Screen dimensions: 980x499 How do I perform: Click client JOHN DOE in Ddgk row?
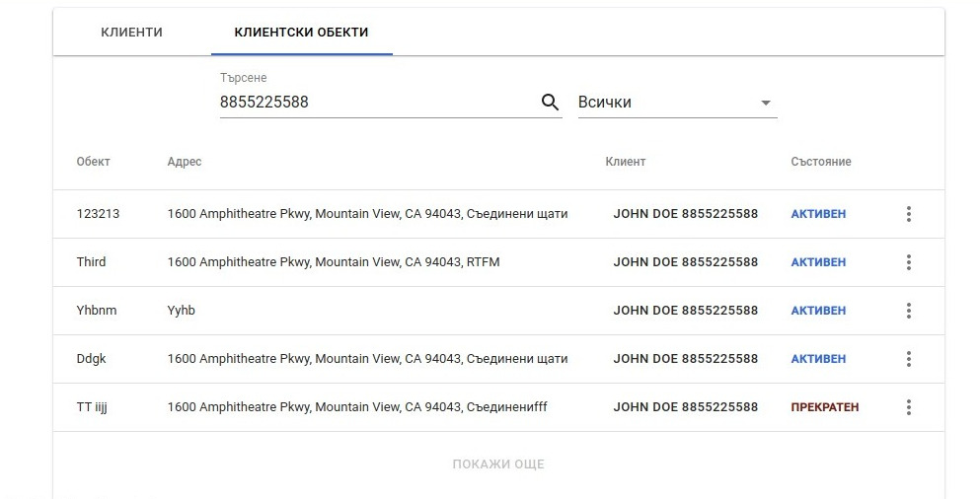(x=686, y=359)
